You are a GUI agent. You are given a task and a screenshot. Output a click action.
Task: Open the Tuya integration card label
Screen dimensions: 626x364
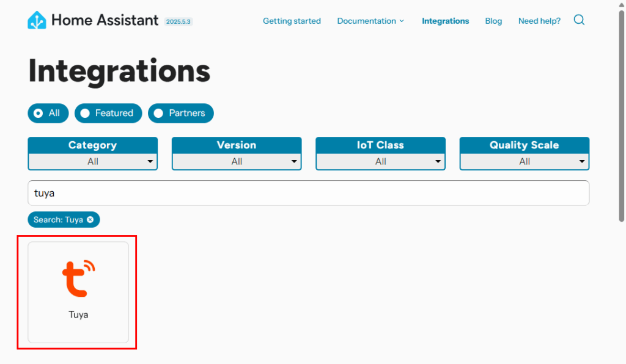[x=78, y=315]
